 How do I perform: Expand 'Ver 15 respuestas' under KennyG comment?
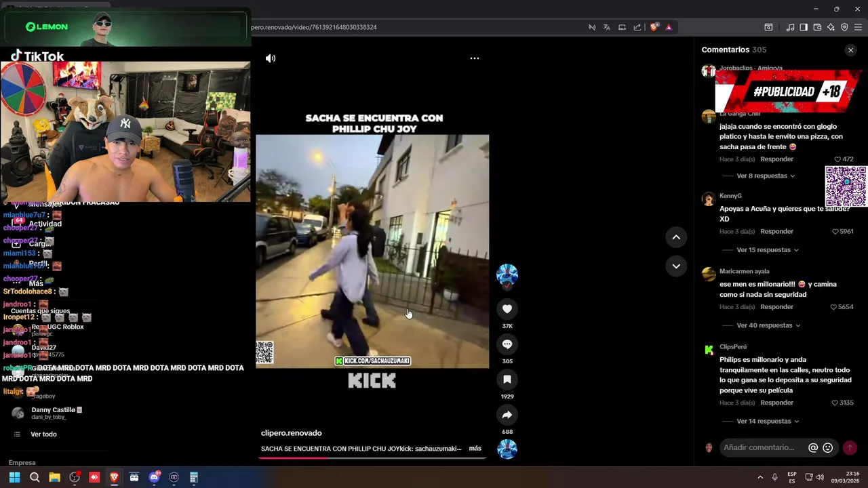click(x=768, y=250)
